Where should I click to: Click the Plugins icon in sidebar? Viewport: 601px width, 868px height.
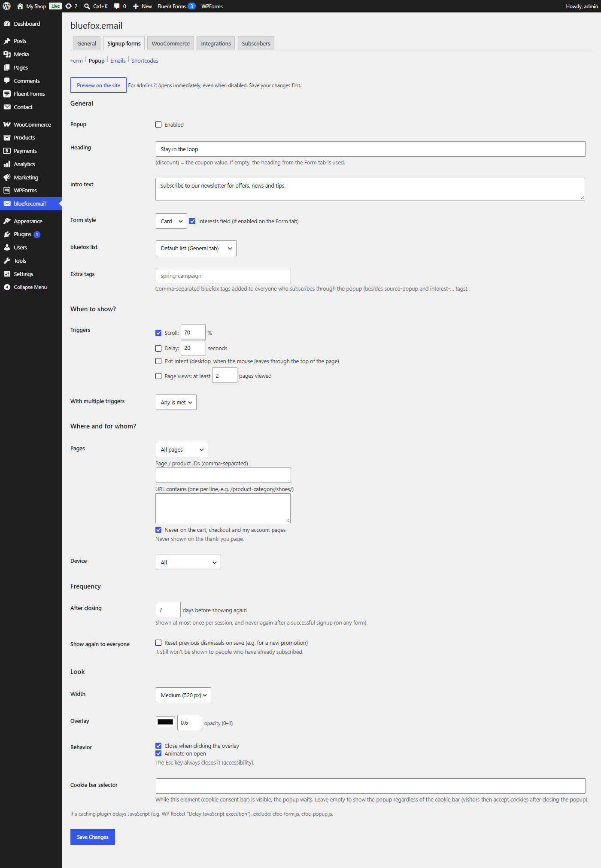[7, 234]
